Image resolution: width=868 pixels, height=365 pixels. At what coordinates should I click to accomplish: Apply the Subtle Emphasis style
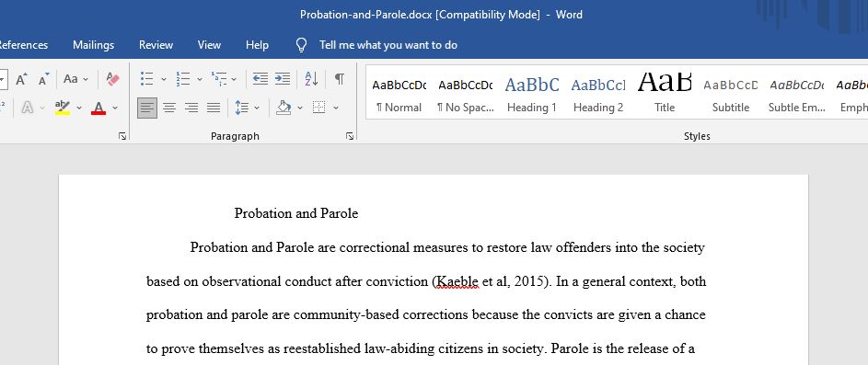pyautogui.click(x=796, y=92)
